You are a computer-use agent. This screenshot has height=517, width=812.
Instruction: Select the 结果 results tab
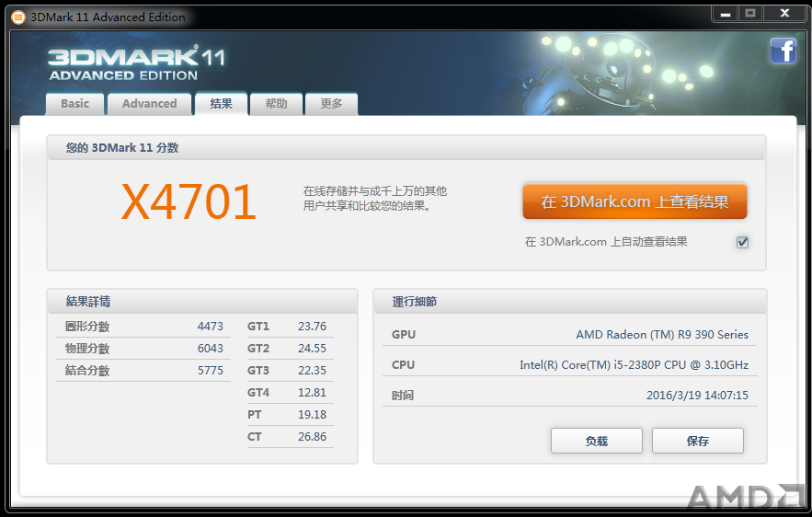click(x=221, y=104)
